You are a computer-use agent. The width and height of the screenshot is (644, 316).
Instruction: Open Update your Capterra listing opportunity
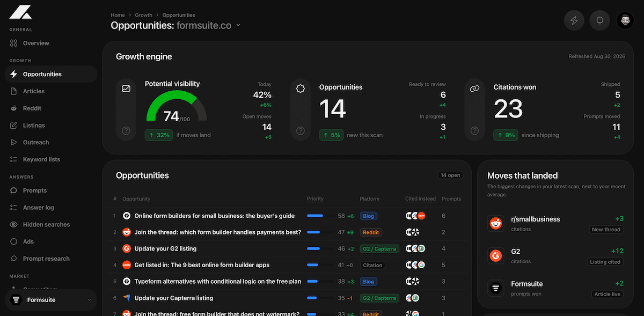coord(173,298)
